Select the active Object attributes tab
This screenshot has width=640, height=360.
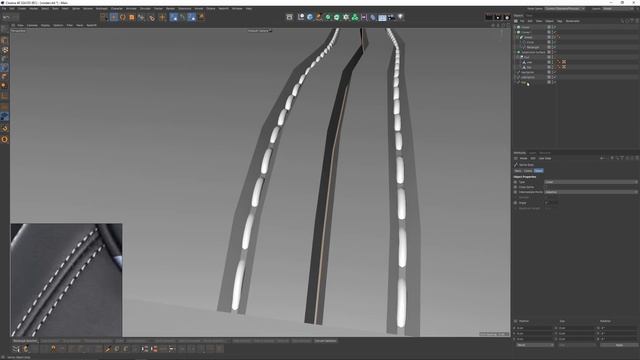pyautogui.click(x=539, y=171)
